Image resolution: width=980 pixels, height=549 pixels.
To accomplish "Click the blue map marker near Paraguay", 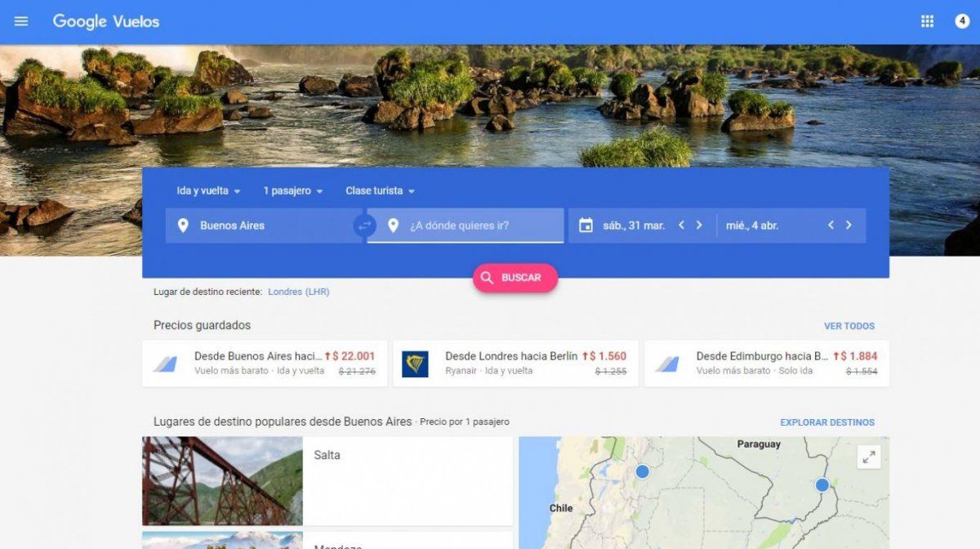I will click(822, 485).
